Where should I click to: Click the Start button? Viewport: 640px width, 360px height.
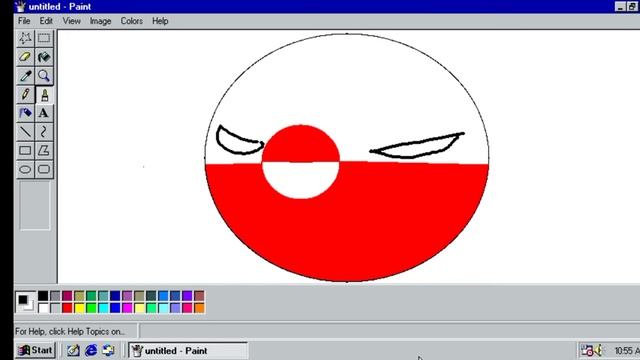coord(36,350)
